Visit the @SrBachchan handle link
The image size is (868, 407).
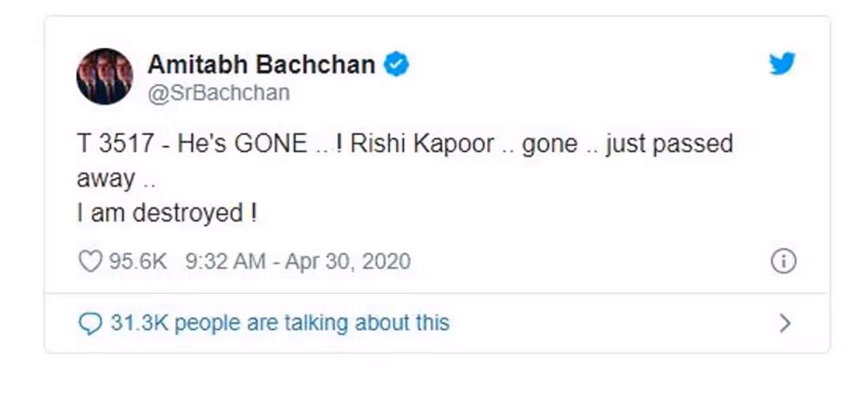click(x=218, y=93)
